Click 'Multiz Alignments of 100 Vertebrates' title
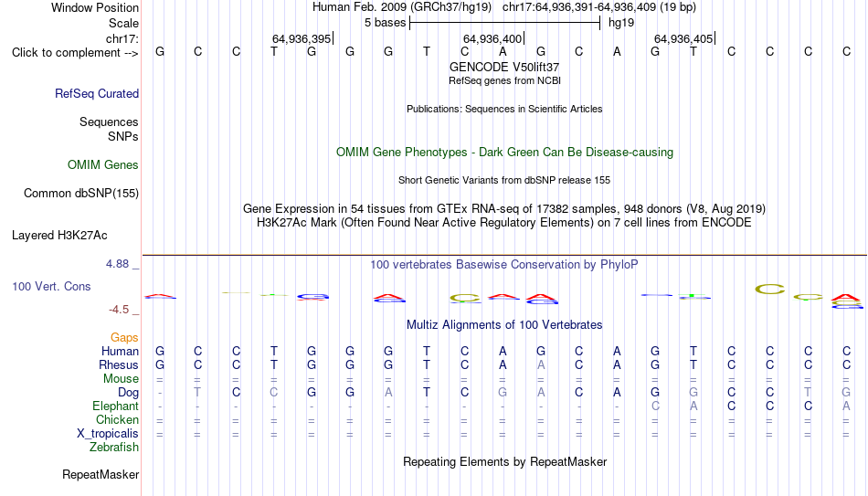 coord(504,325)
